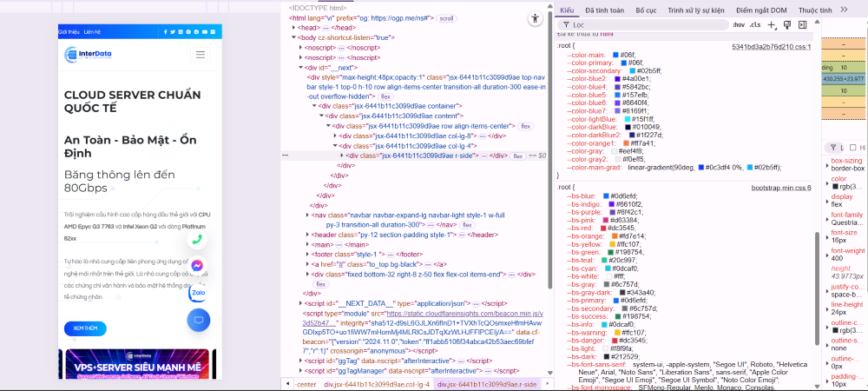Click the Giới thiệu link
This screenshot has height=391, width=868.
[x=69, y=32]
